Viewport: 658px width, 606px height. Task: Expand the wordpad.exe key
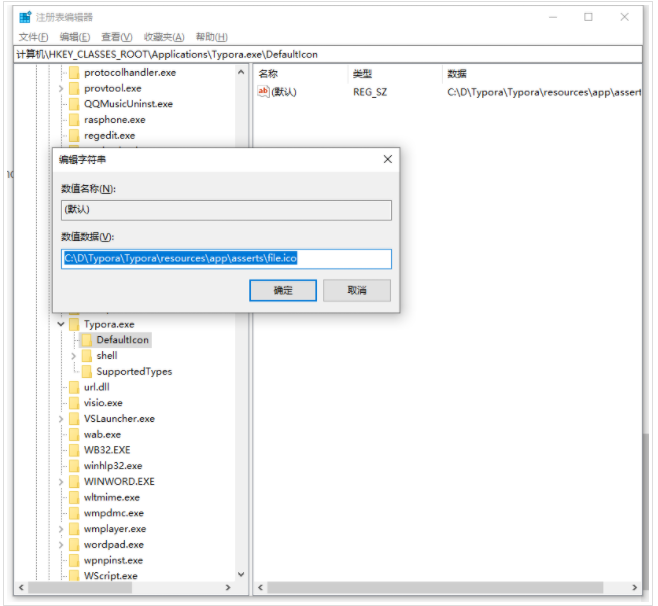(61, 545)
